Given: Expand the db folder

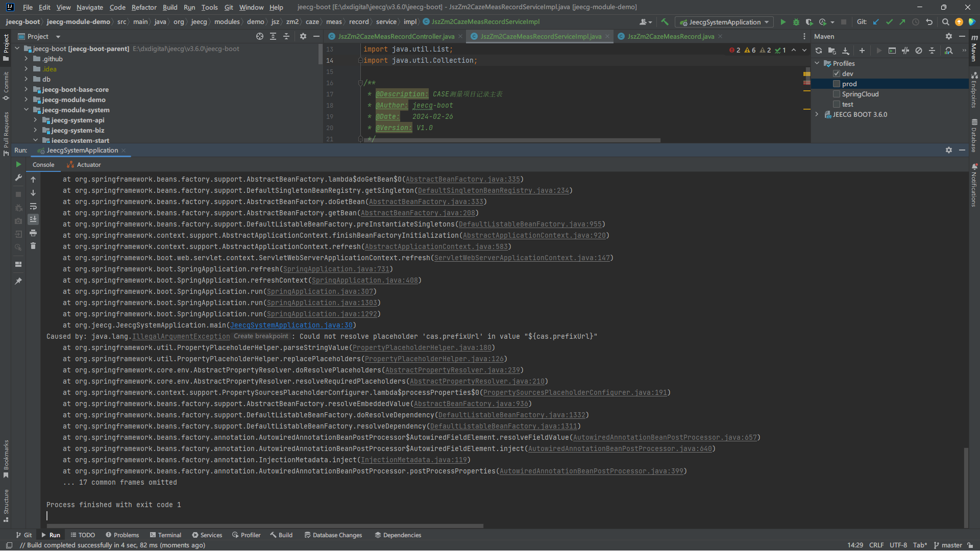Looking at the screenshot, I should pos(26,79).
